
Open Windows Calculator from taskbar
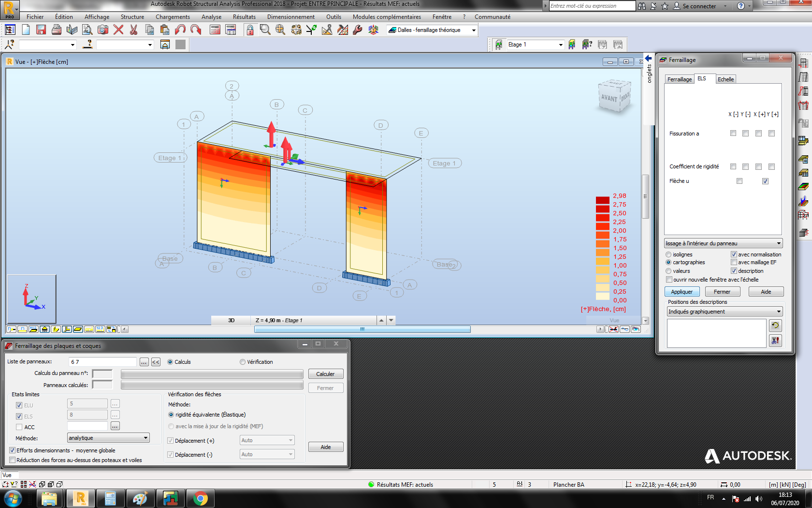(x=110, y=498)
